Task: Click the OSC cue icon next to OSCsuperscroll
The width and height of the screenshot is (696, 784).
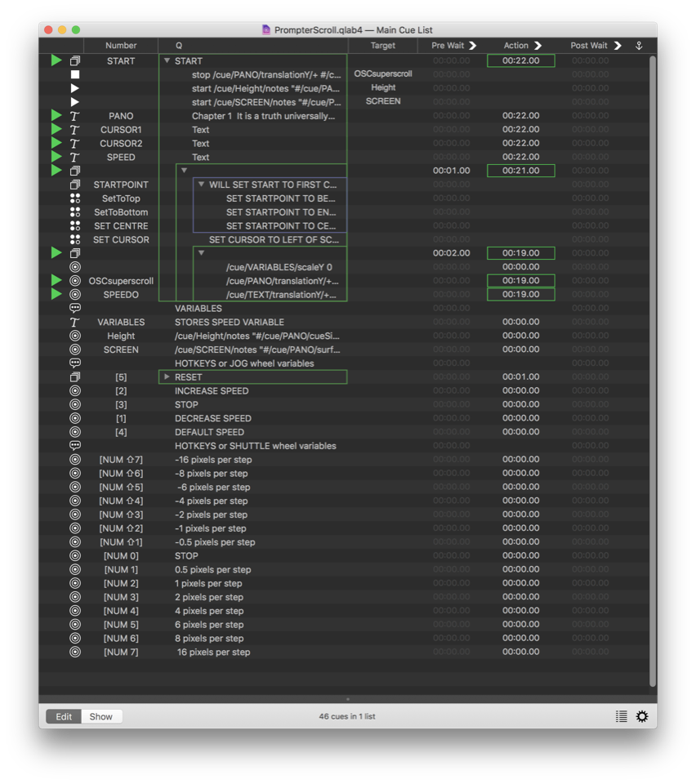Action: pos(74,280)
